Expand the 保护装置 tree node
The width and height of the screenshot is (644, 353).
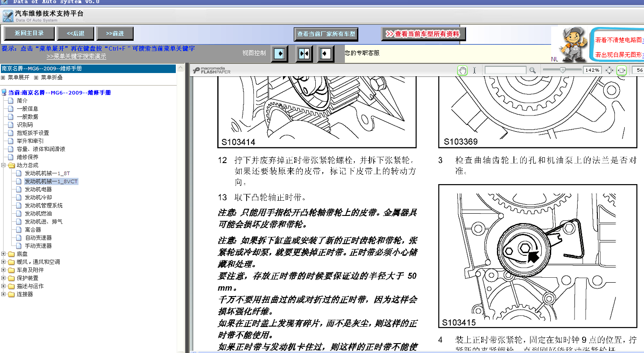pyautogui.click(x=4, y=278)
